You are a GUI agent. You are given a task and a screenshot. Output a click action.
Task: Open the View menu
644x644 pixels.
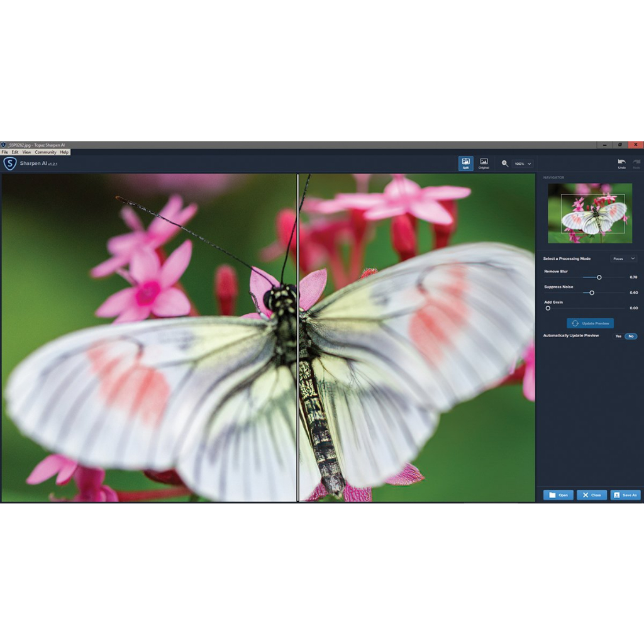(x=26, y=152)
